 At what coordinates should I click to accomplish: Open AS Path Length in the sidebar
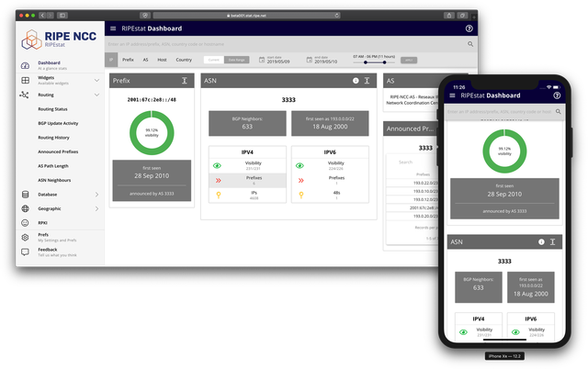[x=53, y=166]
